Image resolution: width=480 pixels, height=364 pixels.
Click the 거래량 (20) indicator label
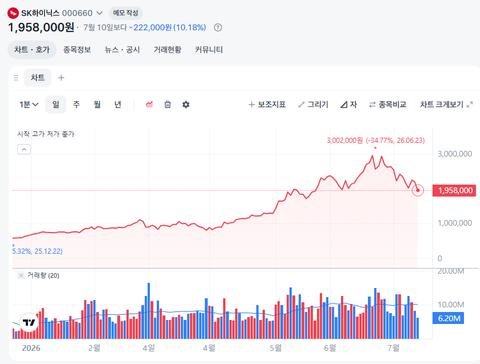(x=43, y=275)
